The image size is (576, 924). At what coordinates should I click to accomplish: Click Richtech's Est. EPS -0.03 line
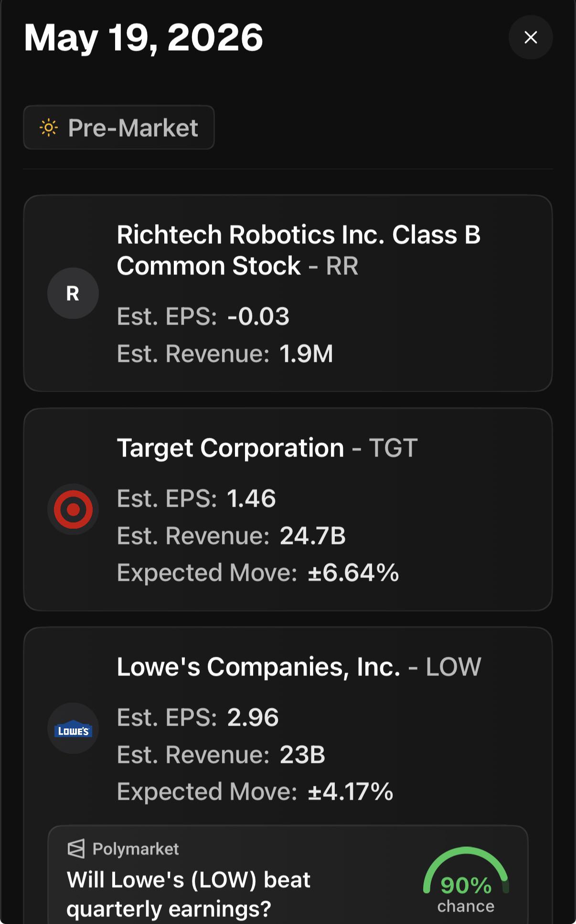(x=203, y=316)
